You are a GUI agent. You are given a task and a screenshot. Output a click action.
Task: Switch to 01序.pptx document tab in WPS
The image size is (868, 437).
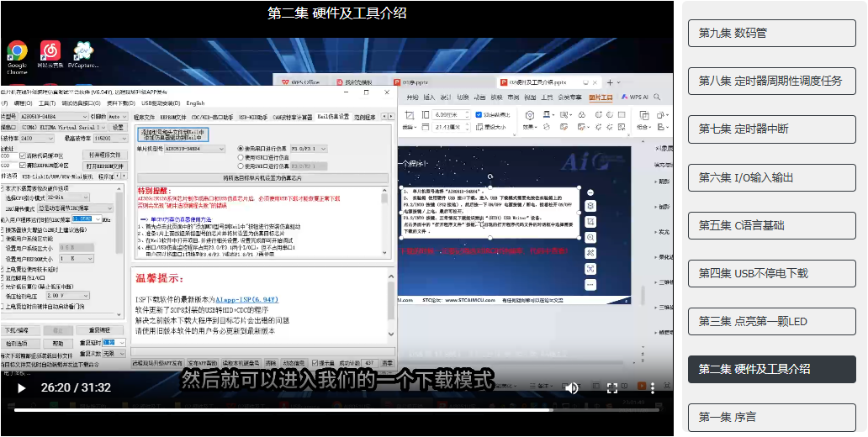(415, 82)
